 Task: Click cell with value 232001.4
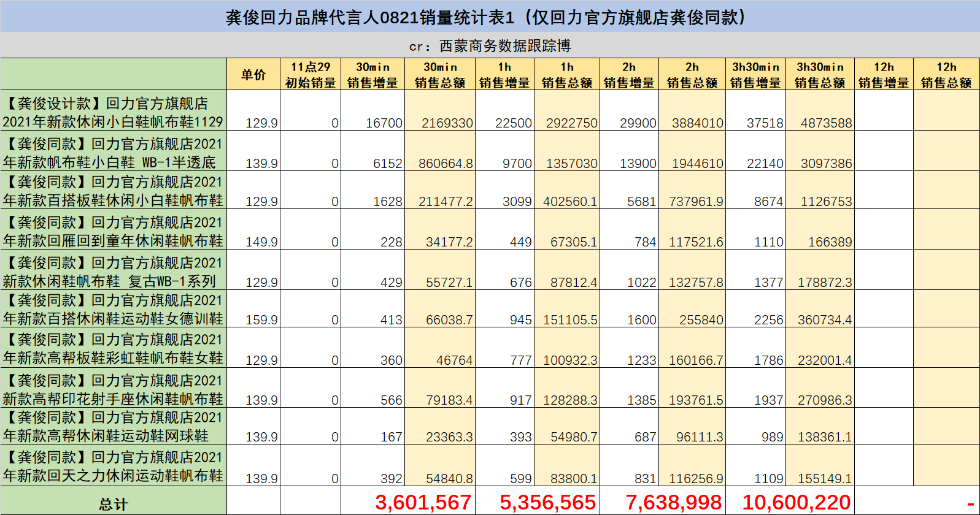[x=820, y=348]
